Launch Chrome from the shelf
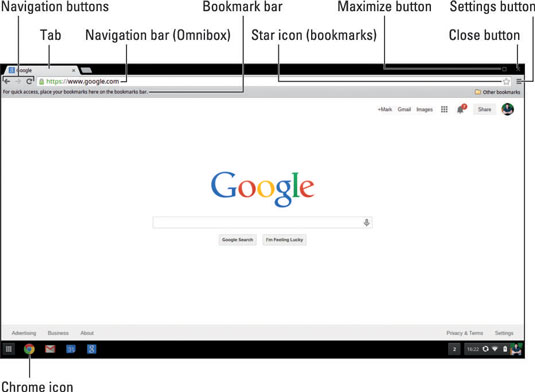The image size is (535, 392). click(x=29, y=349)
